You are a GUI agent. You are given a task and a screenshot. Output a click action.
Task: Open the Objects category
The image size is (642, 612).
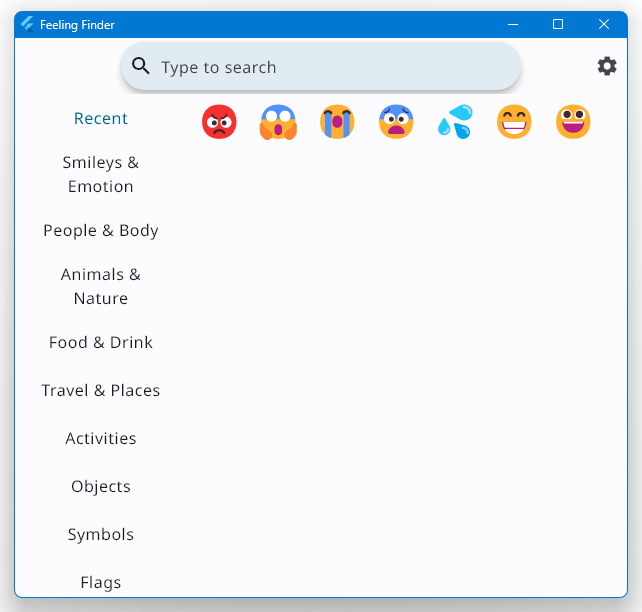(101, 486)
